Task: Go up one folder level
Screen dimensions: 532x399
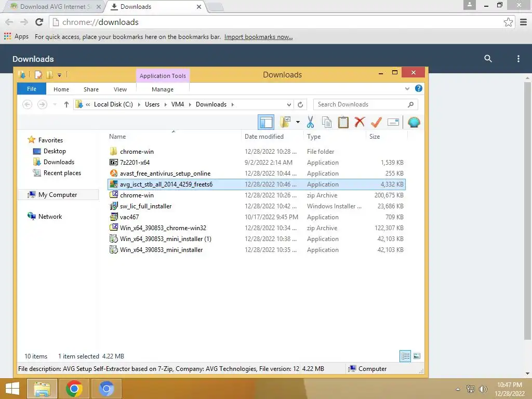Action: (66, 104)
